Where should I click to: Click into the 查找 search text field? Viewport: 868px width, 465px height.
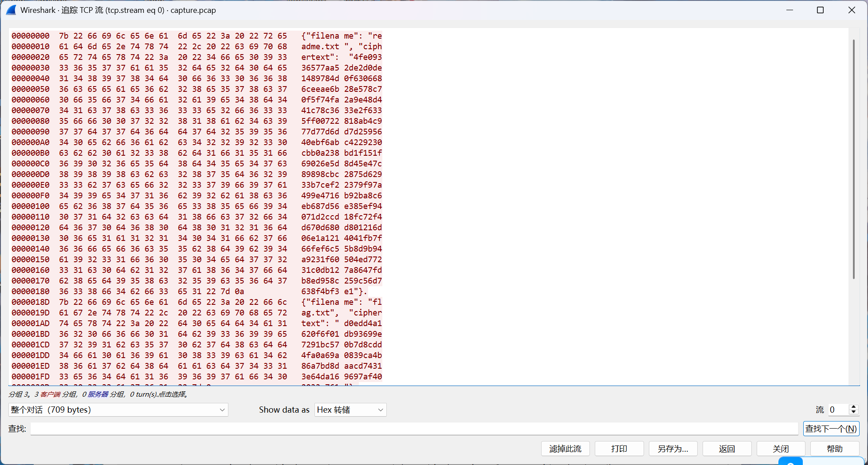[x=413, y=429]
